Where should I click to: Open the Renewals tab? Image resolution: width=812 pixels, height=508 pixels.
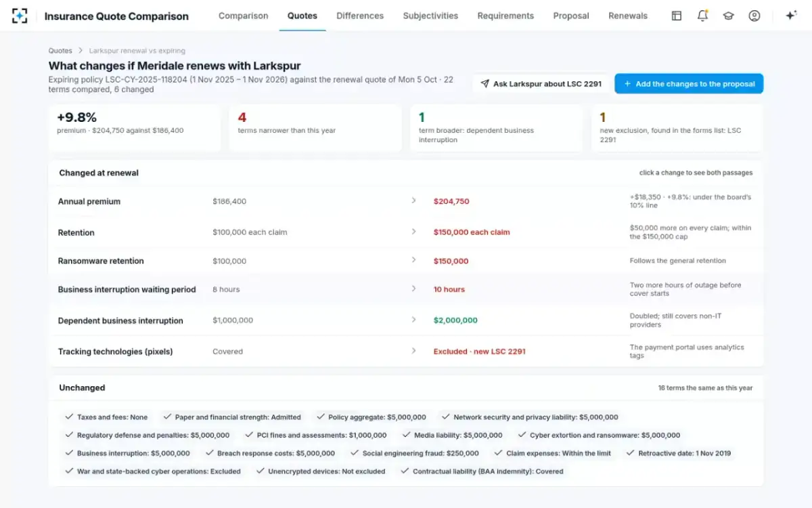(628, 16)
